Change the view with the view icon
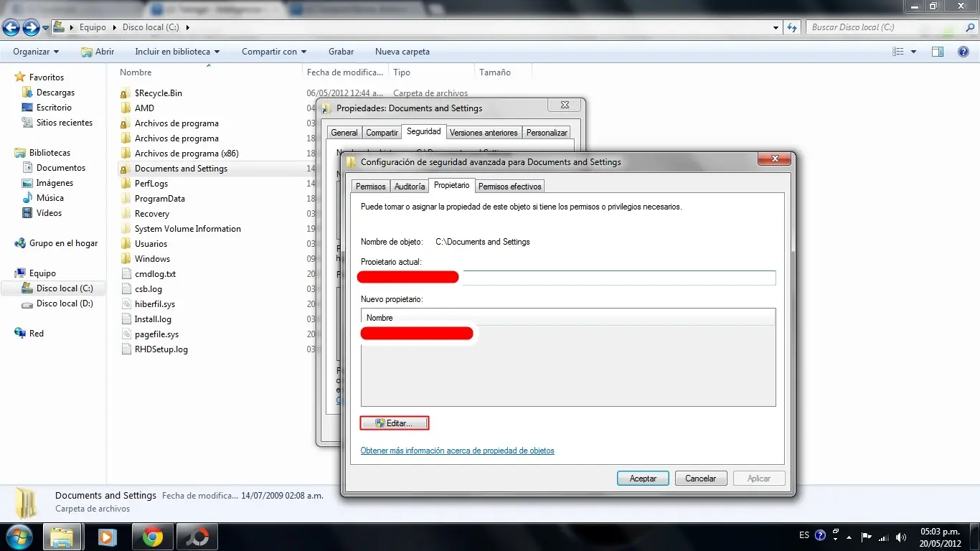This screenshot has height=551, width=980. pos(897,52)
